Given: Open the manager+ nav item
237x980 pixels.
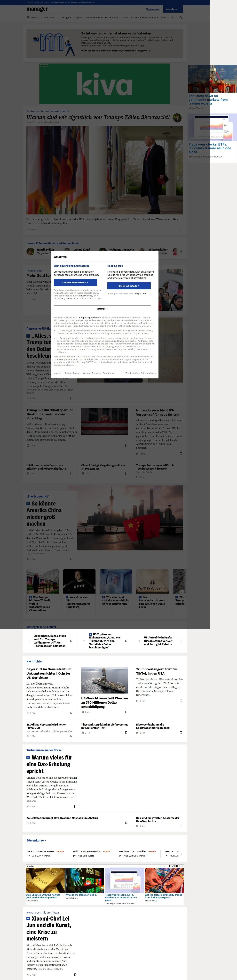Looking at the screenshot, I should 65,17.
